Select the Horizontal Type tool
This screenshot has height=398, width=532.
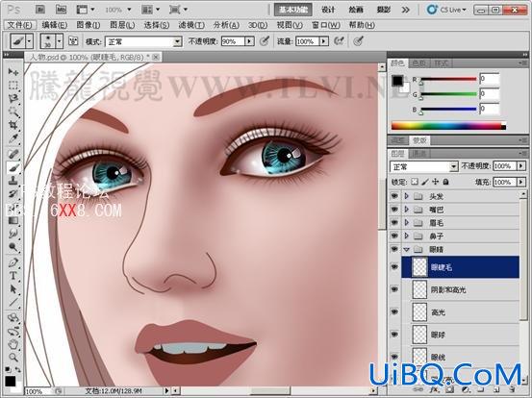click(13, 276)
